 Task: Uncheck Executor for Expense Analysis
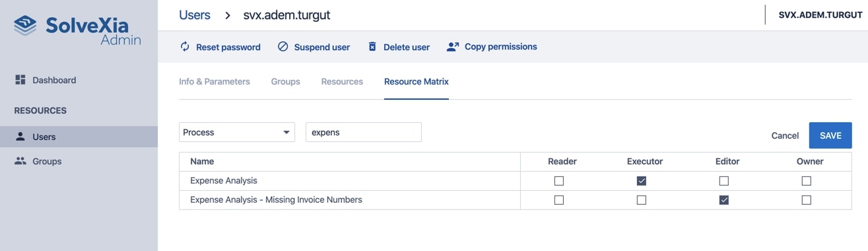(642, 181)
